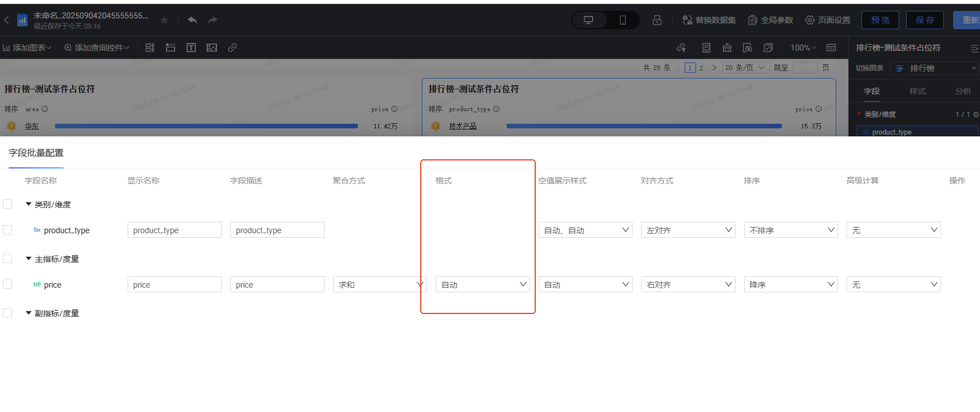Click the 保存 button
The height and width of the screenshot is (412, 980).
coord(925,20)
